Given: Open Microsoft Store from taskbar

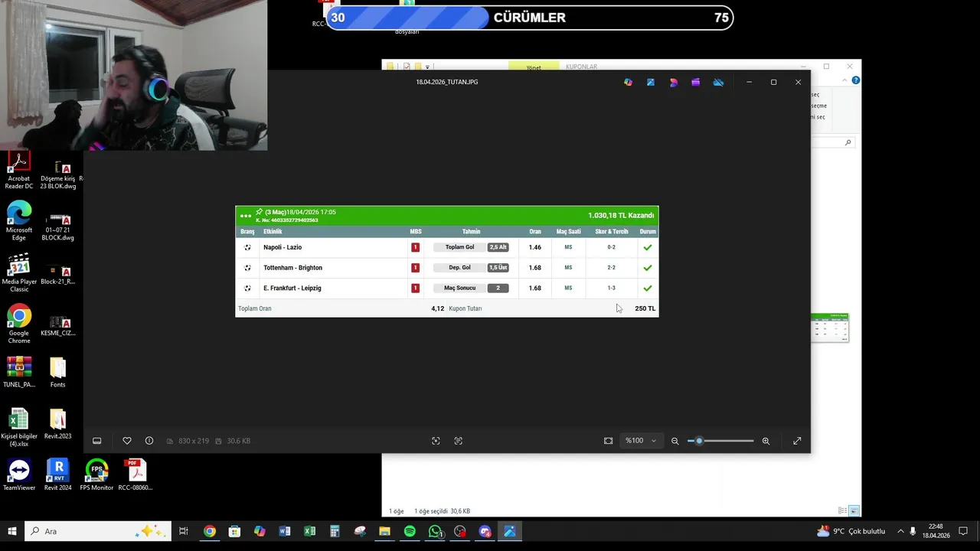Looking at the screenshot, I should coord(234,531).
